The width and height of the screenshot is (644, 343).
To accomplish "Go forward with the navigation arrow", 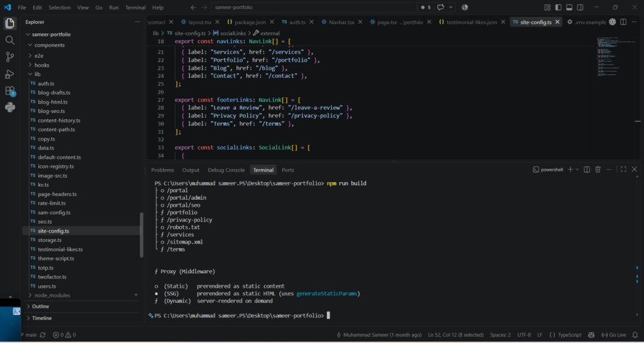I will [204, 8].
